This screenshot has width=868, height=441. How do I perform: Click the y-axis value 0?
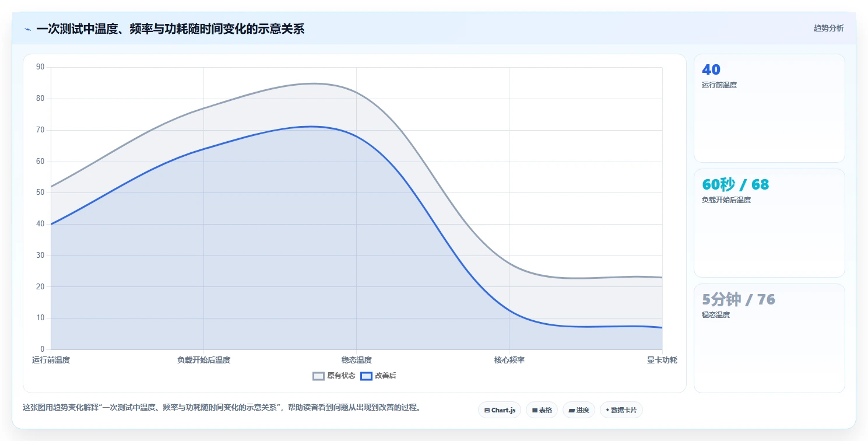(43, 349)
